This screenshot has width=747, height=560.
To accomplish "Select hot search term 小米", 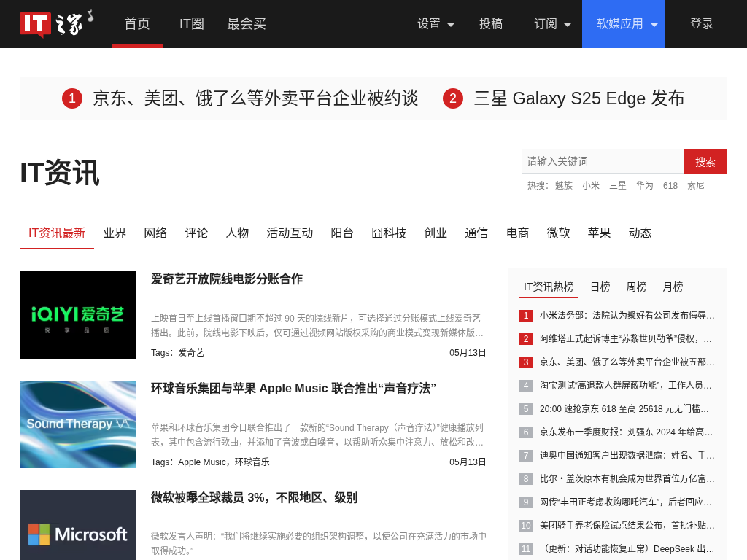I will pyautogui.click(x=591, y=186).
